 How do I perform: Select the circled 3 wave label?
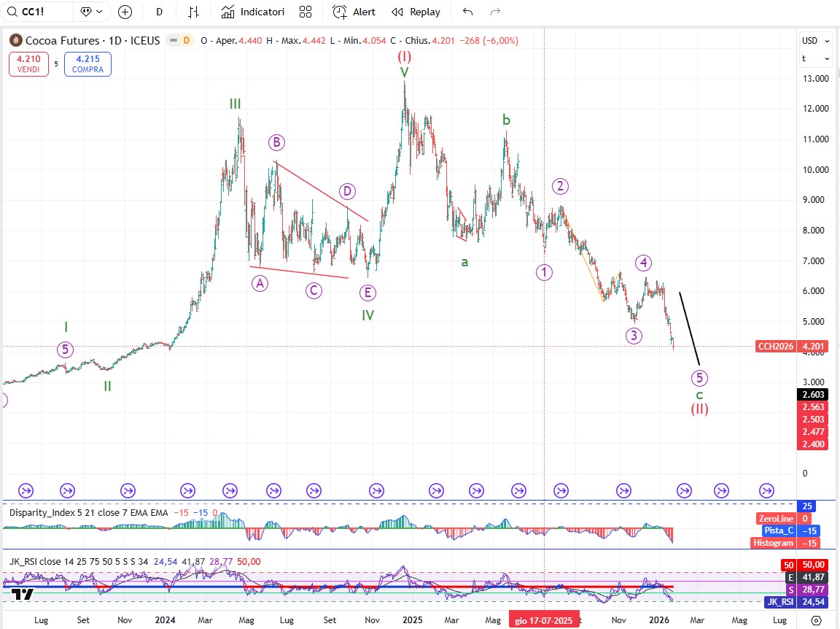[x=634, y=336]
